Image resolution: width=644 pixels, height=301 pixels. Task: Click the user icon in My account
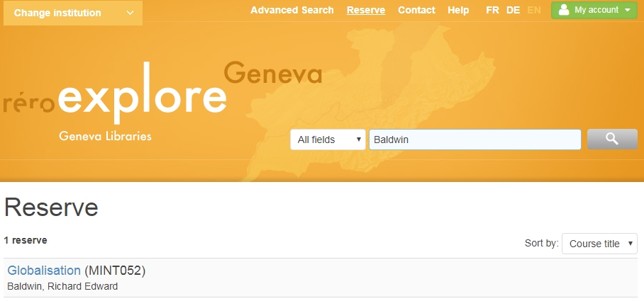click(x=564, y=10)
